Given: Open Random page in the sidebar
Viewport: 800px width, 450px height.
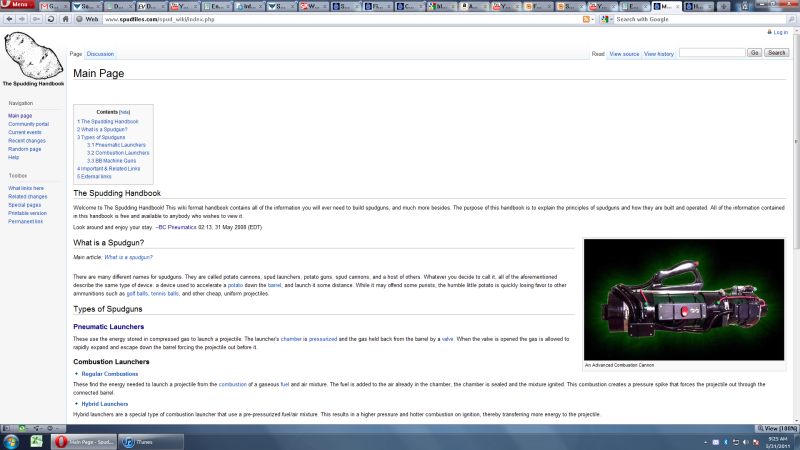Looking at the screenshot, I should (24, 149).
